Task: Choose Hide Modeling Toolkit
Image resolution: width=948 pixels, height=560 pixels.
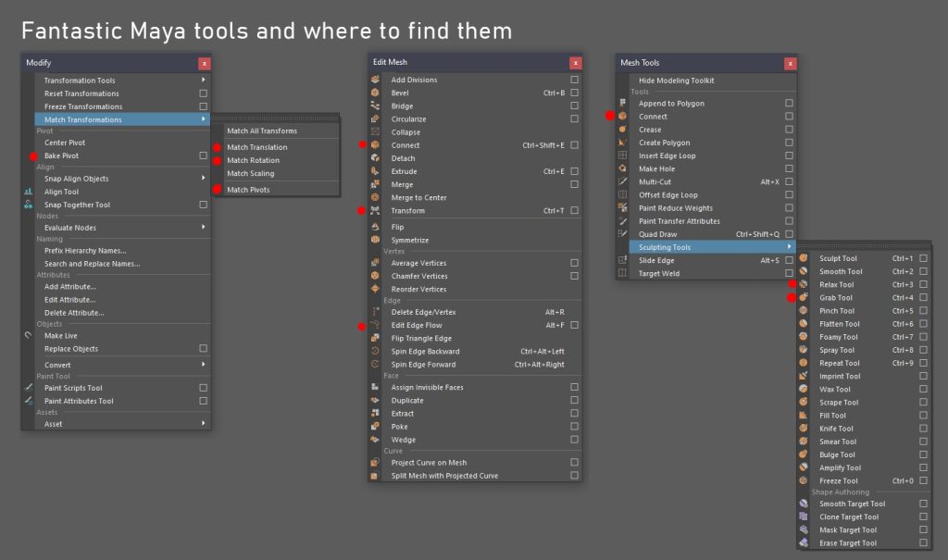Action: [x=677, y=81]
